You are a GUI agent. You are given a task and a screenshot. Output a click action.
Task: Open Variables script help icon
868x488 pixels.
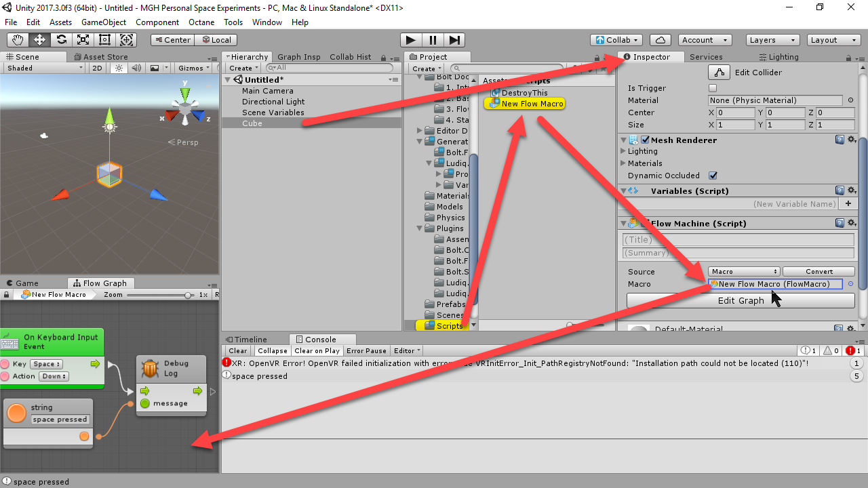pos(840,190)
